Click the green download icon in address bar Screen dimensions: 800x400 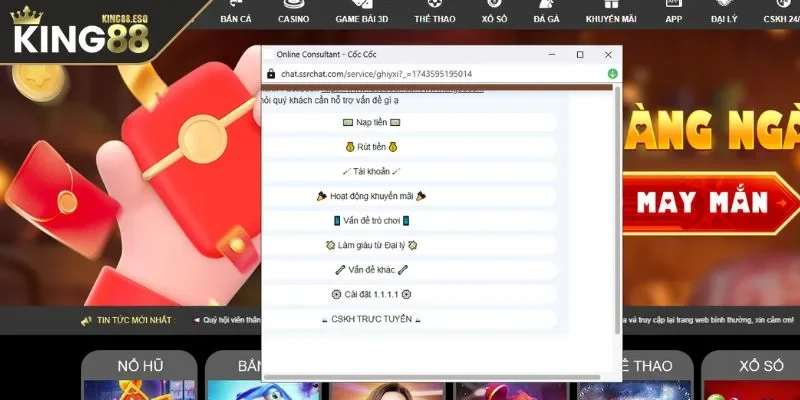[613, 74]
